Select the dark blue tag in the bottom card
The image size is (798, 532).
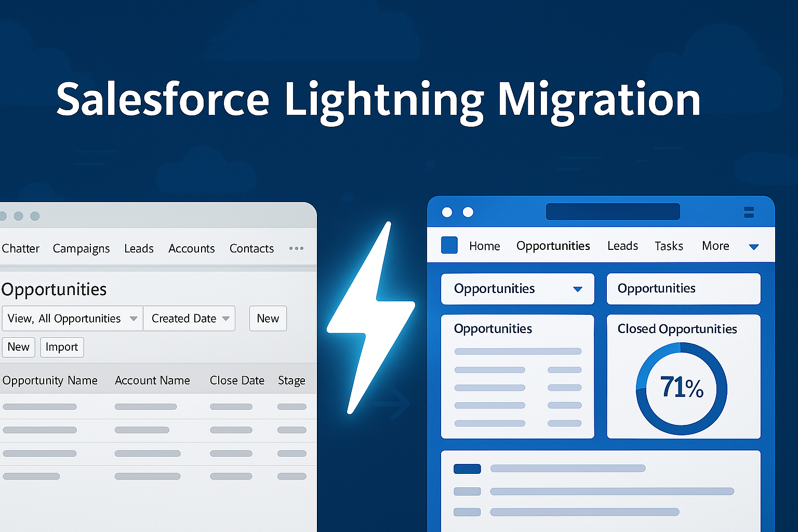(467, 469)
